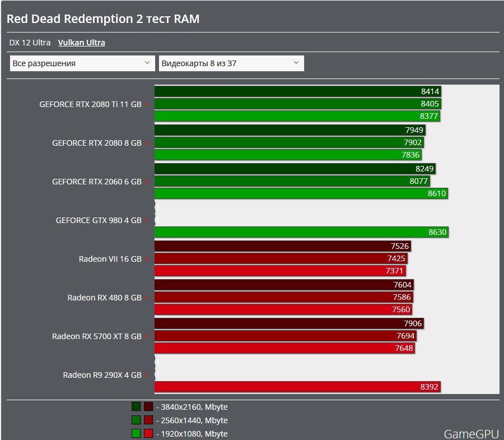Click the 7902 bar for RTX 2080
The width and height of the screenshot is (504, 440).
289,142
